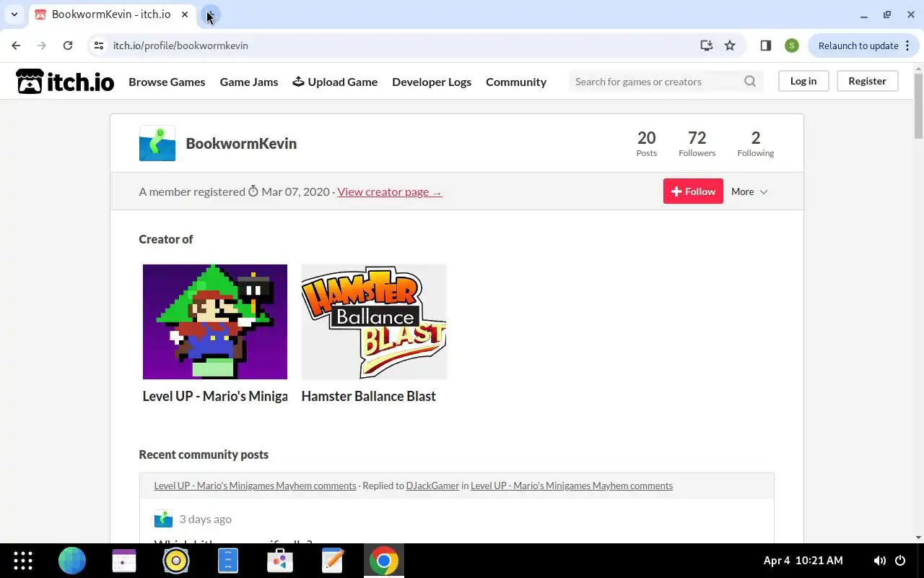The width and height of the screenshot is (924, 578).
Task: Open Level UP - Mario's Miniga title link
Action: (215, 396)
